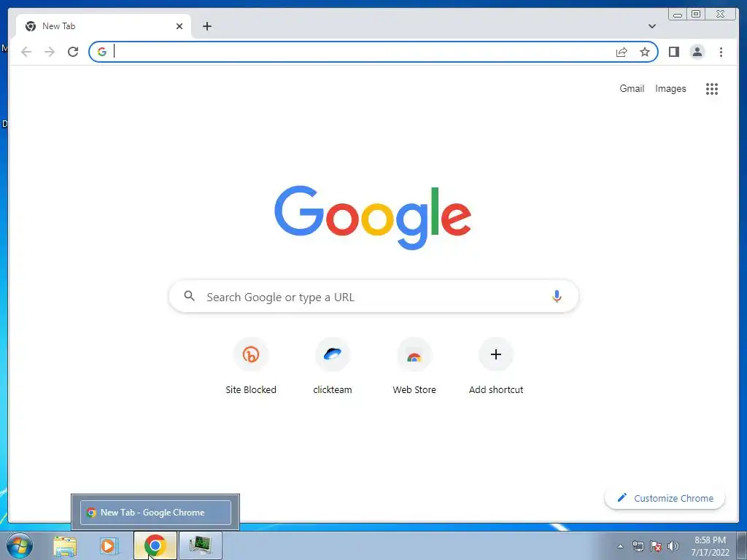Viewport: 747px width, 560px height.
Task: Open a new tab with the plus button
Action: (206, 26)
